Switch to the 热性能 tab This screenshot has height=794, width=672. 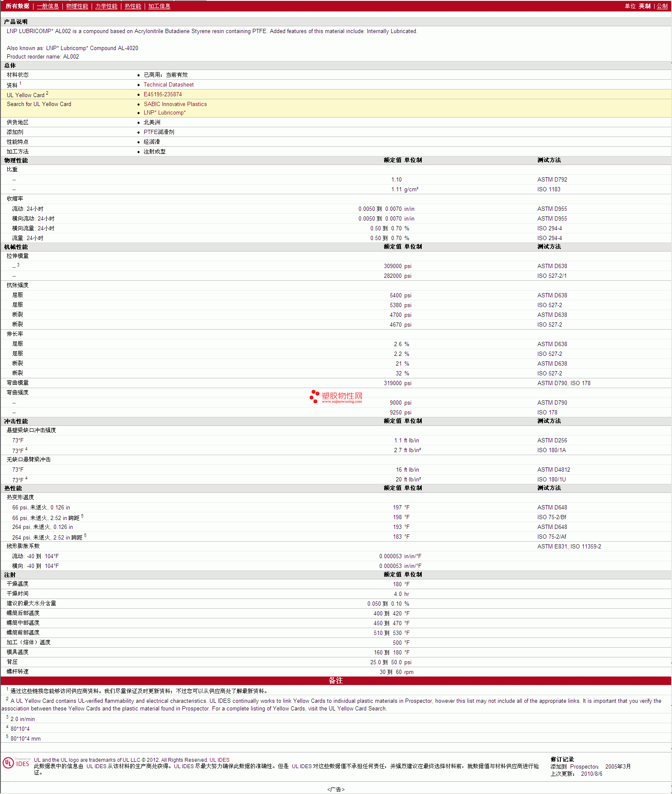coord(133,6)
